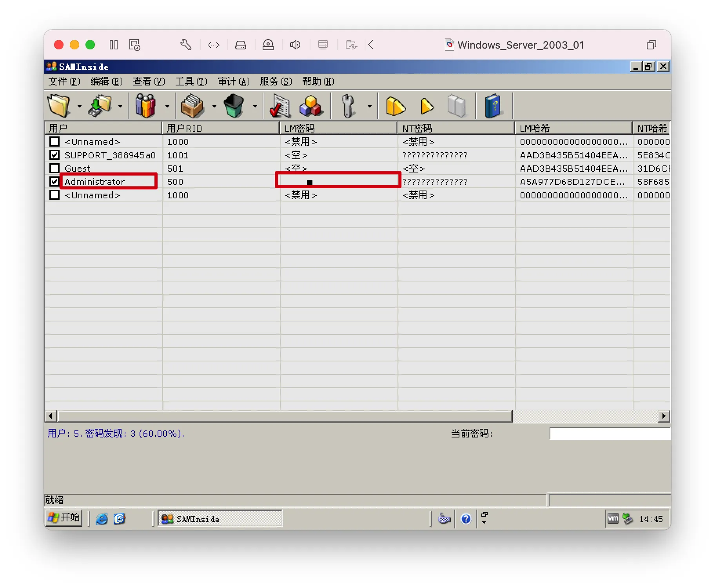Click the horizontal scrollbar thumb
The height and width of the screenshot is (588, 715).
pos(285,416)
